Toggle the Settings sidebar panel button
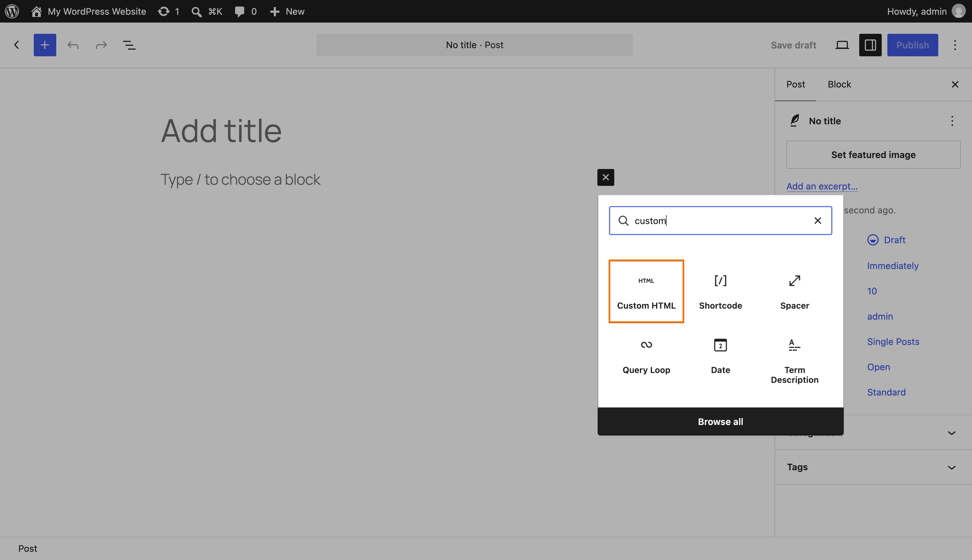Image resolution: width=972 pixels, height=560 pixels. [870, 45]
